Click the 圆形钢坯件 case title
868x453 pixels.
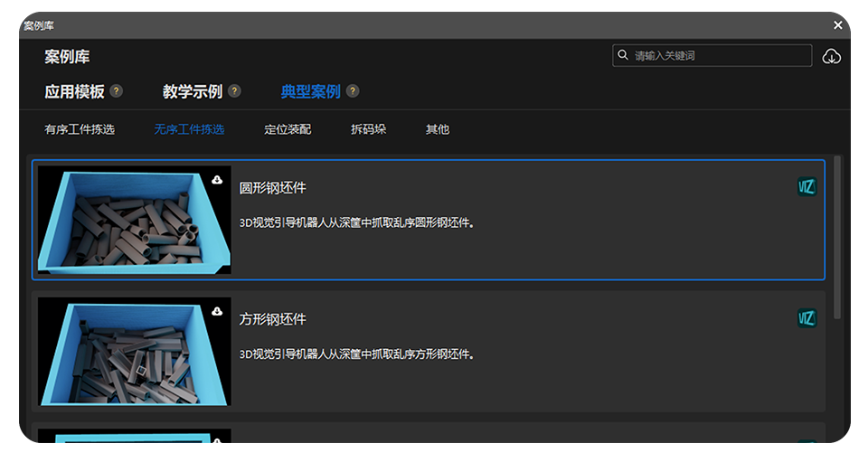click(x=272, y=188)
